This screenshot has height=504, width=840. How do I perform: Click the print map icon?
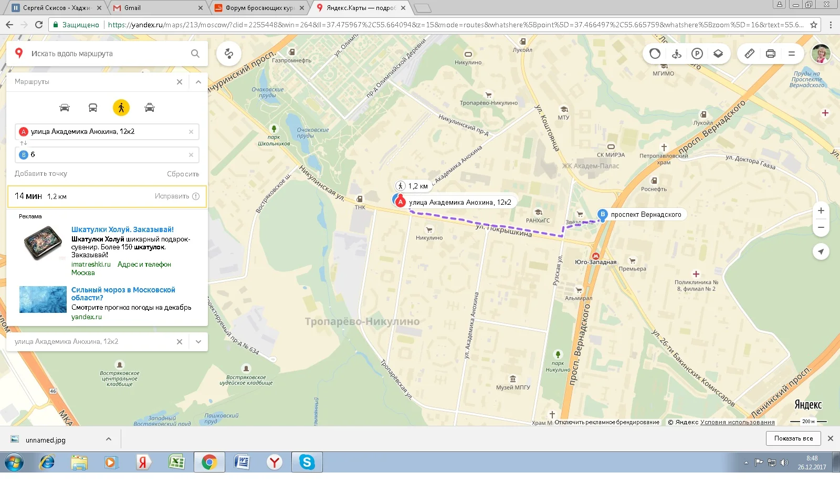pos(771,54)
